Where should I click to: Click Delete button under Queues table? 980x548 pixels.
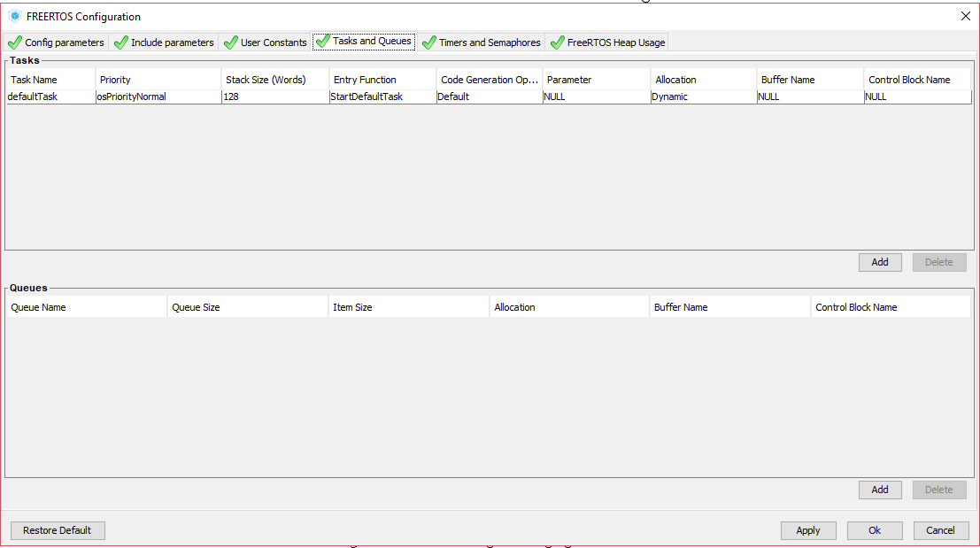(938, 490)
